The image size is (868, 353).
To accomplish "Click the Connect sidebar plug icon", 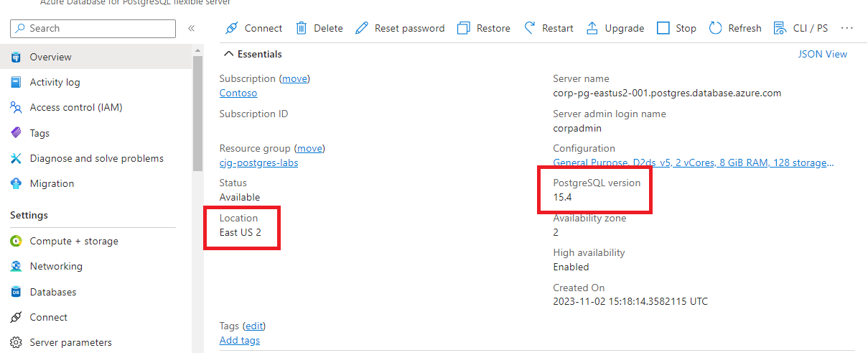I will (16, 317).
